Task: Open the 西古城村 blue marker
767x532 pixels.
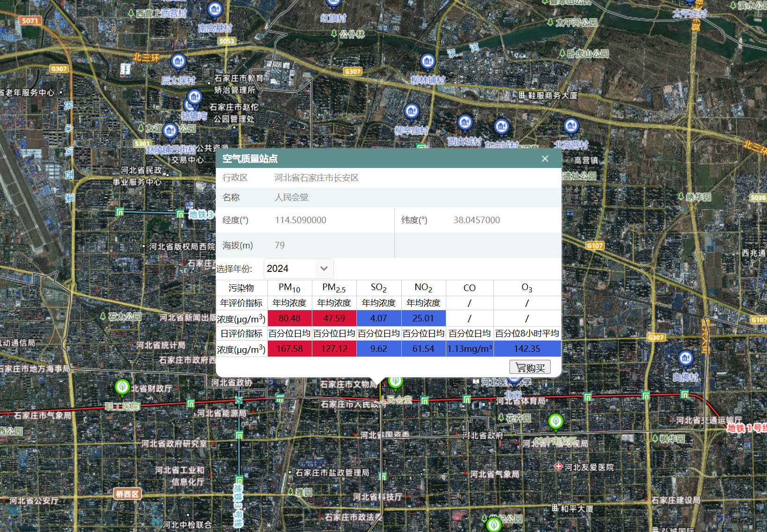Action: [x=465, y=122]
